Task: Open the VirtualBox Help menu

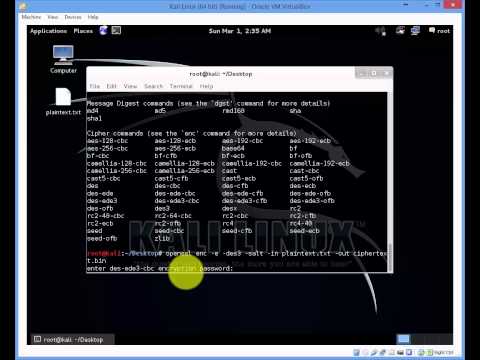Action: 93,17
